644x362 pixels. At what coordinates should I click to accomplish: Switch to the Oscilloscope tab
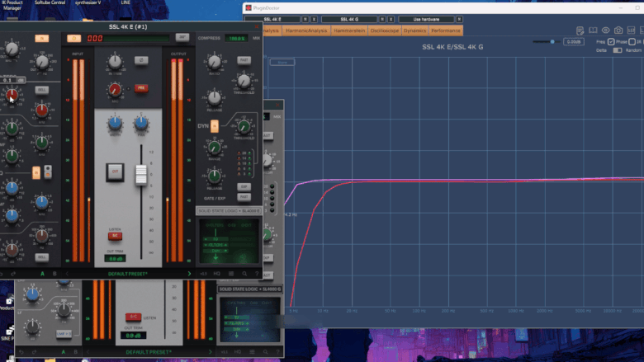384,31
